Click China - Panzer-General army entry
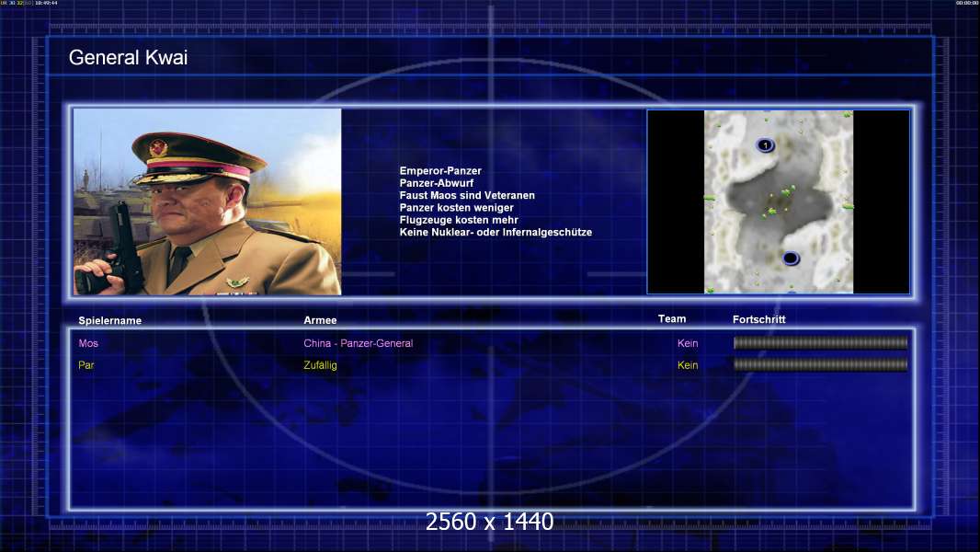This screenshot has width=980, height=552. (359, 343)
